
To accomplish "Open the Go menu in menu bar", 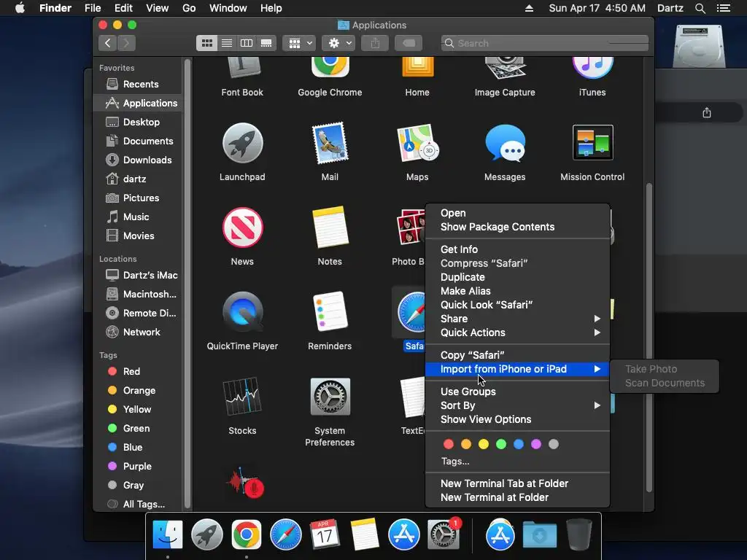I will tap(189, 8).
